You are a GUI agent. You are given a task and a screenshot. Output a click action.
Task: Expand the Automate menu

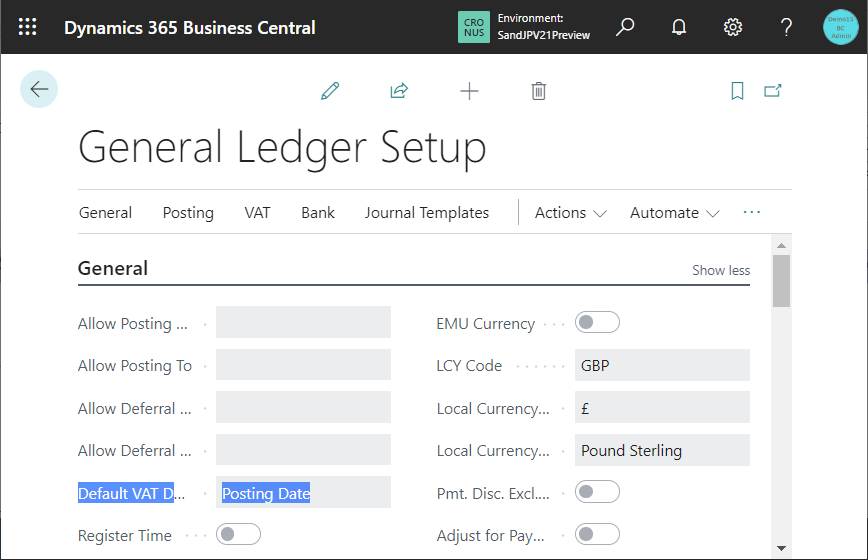pyautogui.click(x=675, y=213)
